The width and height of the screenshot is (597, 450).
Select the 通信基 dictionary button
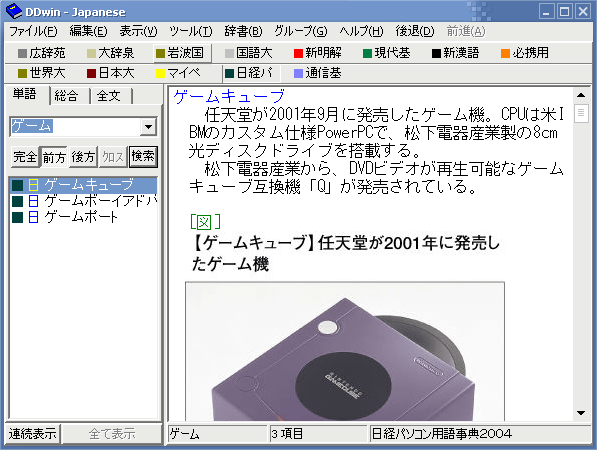[318, 73]
